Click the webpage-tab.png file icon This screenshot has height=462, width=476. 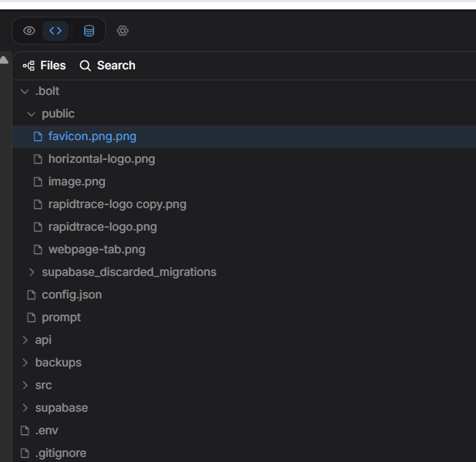tap(38, 250)
